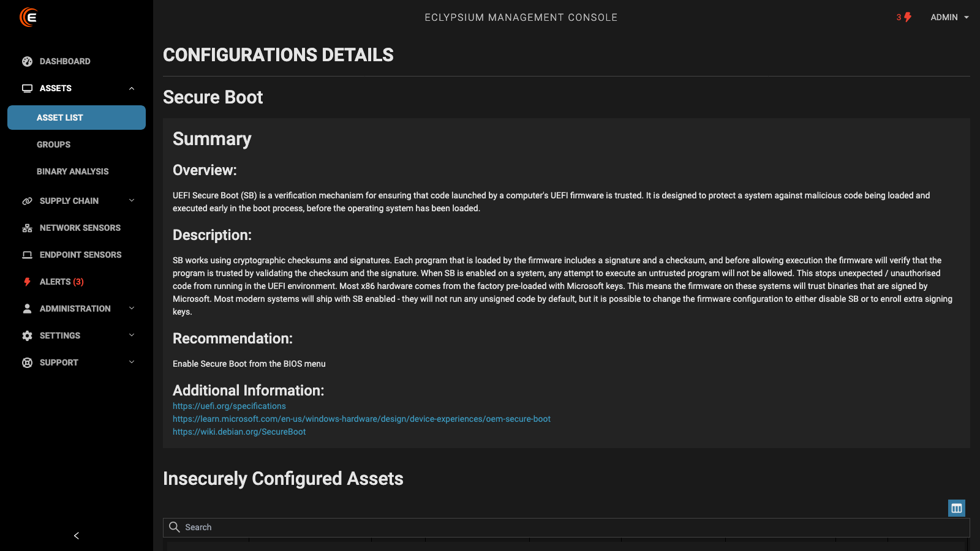Click the Alerts lightning bolt icon in sidebar
980x551 pixels.
(27, 282)
